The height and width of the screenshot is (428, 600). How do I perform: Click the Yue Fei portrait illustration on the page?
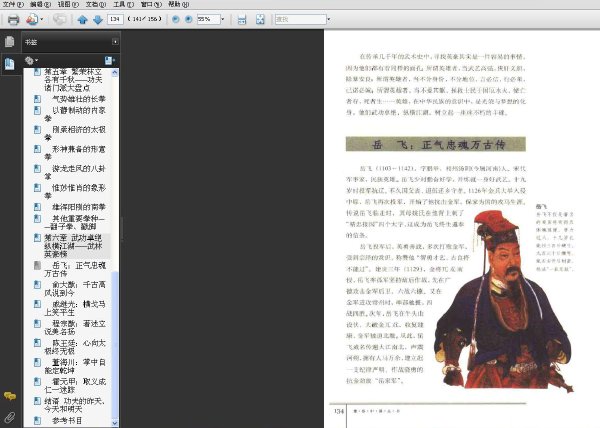pyautogui.click(x=504, y=301)
